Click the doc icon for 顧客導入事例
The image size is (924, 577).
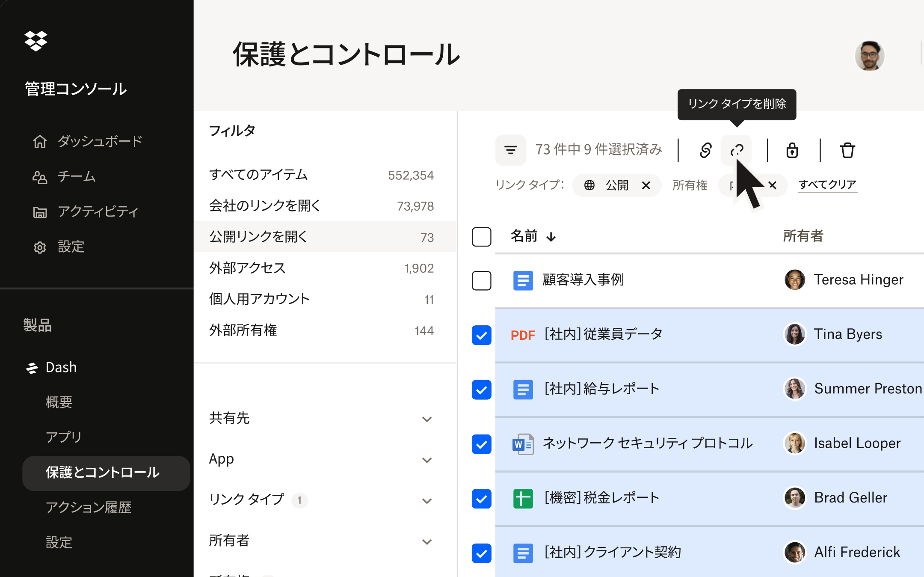point(523,281)
